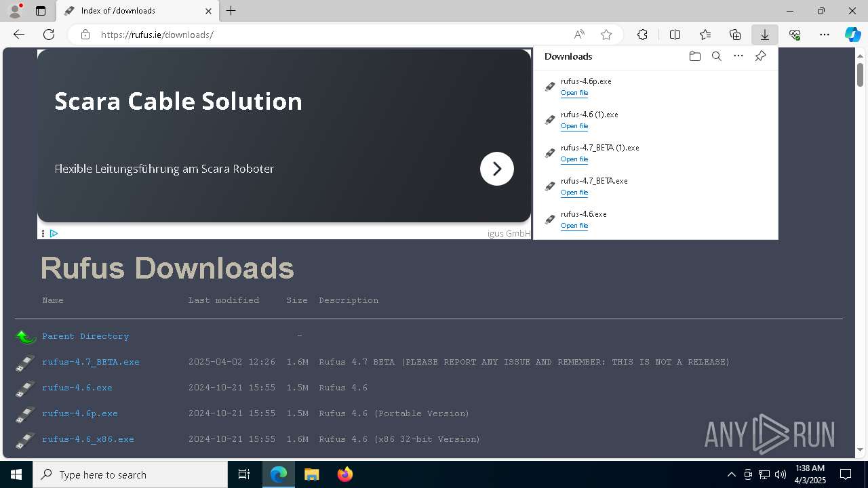Screen dimensions: 868x488
Task: Toggle split screen view
Action: (x=675, y=35)
